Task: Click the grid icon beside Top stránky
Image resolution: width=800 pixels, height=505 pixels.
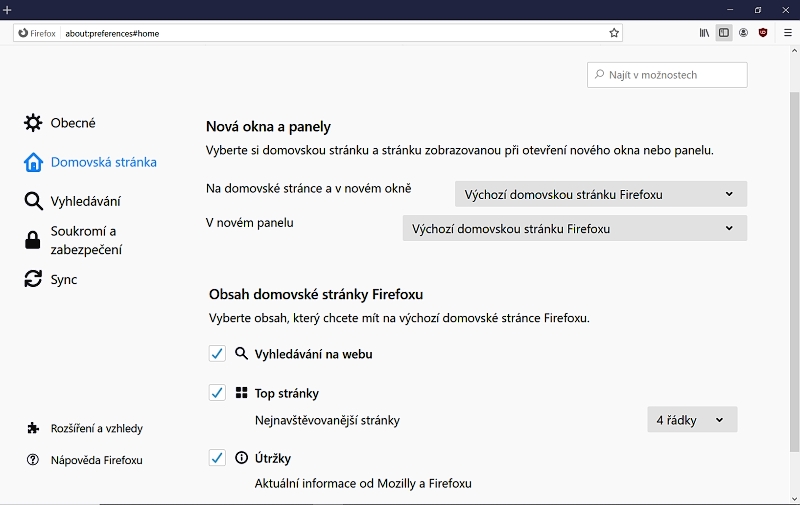Action: coord(241,393)
